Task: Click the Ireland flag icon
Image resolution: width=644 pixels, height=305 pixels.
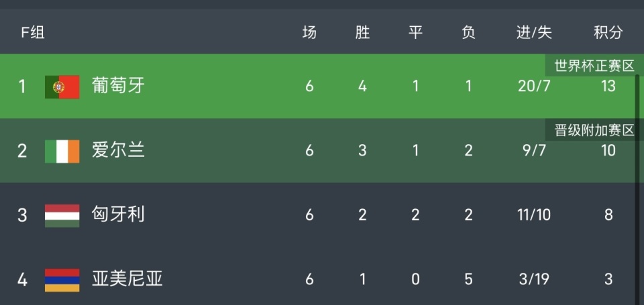Action: (62, 151)
